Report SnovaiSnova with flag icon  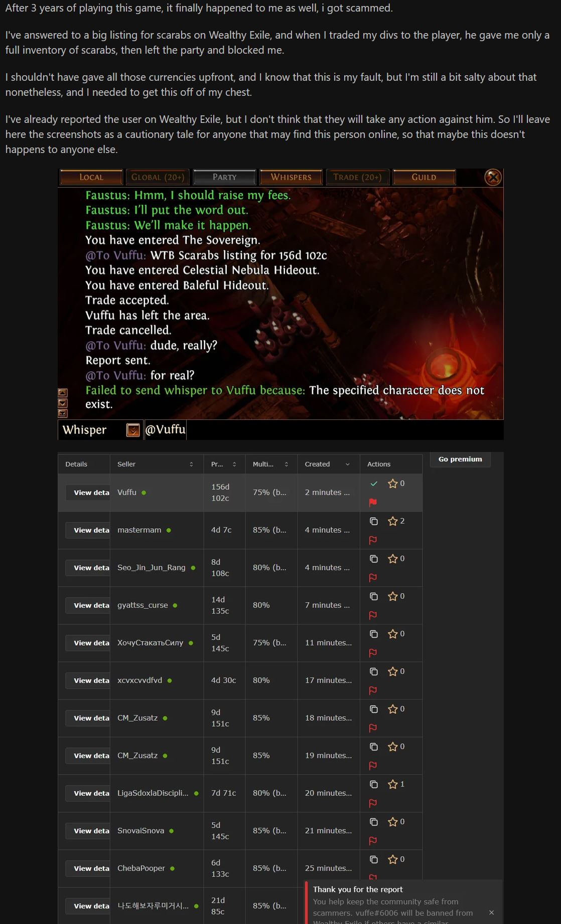[373, 841]
